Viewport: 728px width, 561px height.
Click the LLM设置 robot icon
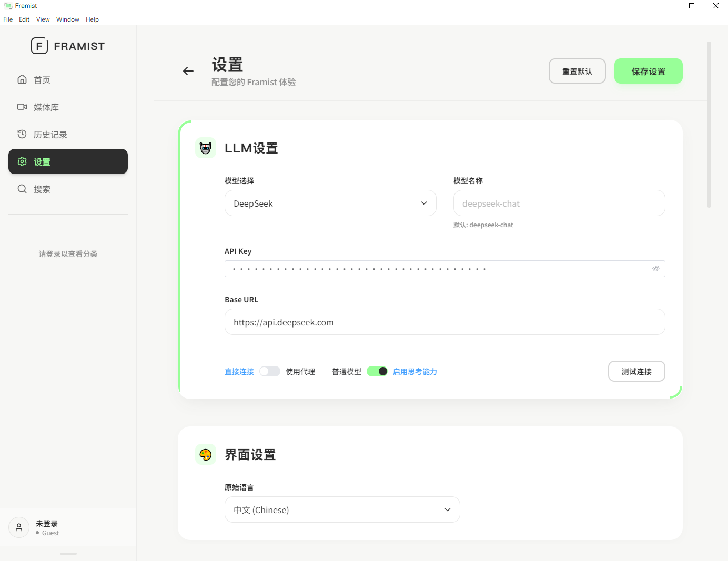[206, 148]
